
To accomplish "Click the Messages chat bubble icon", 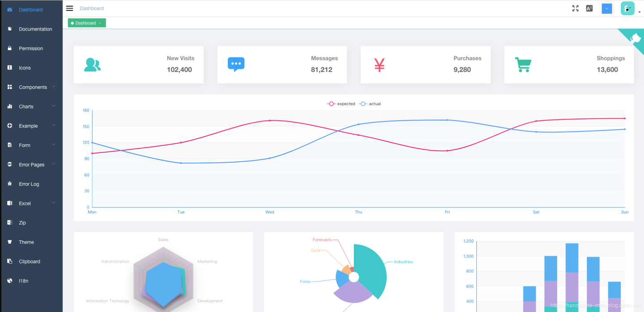I will (236, 65).
